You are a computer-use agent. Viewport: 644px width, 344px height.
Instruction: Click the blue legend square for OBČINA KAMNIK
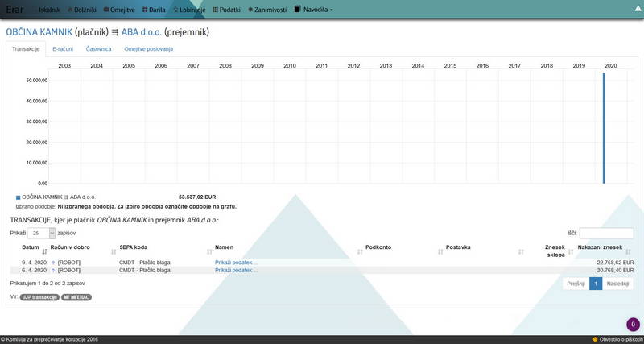[18, 197]
